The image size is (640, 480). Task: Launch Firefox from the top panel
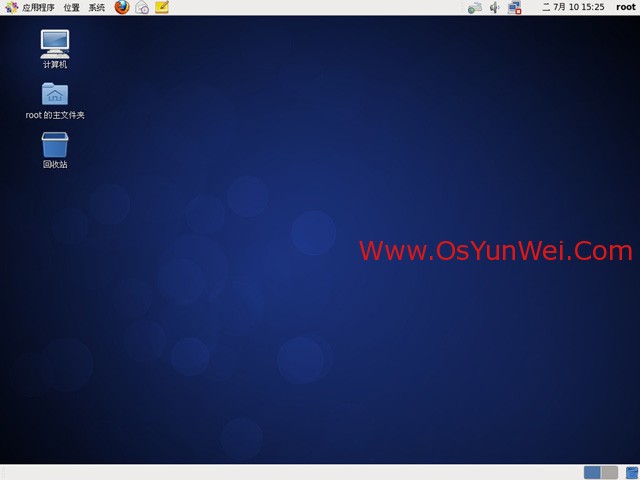(x=122, y=7)
